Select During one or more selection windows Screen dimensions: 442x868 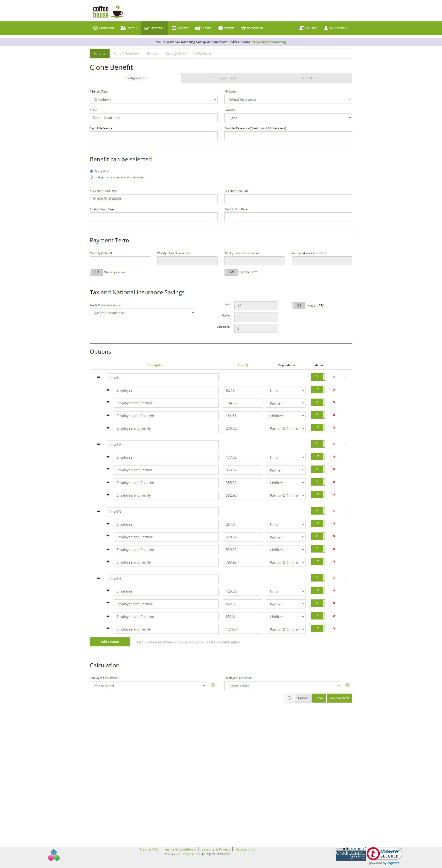point(91,177)
